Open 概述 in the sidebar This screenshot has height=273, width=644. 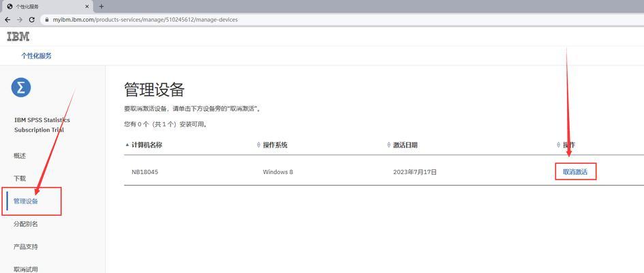tap(20, 156)
